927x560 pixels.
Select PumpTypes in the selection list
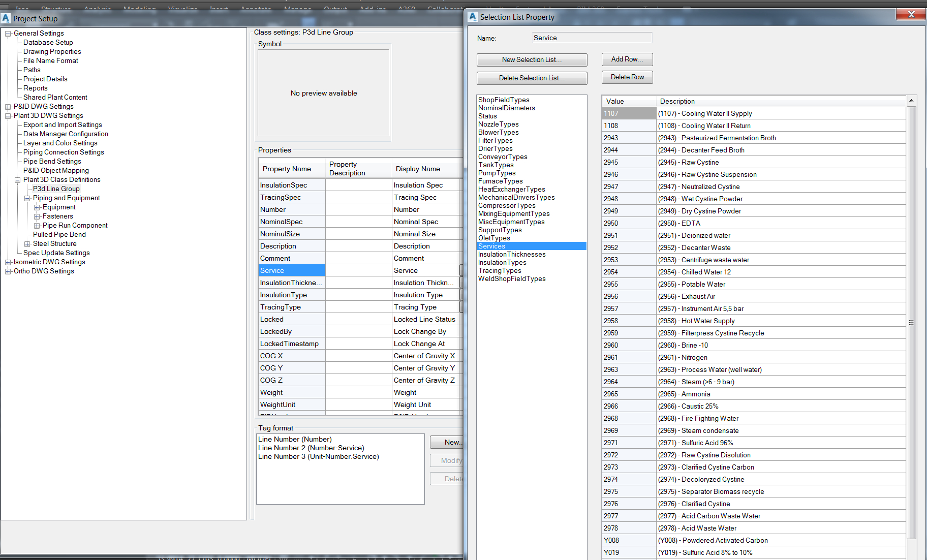coord(497,173)
